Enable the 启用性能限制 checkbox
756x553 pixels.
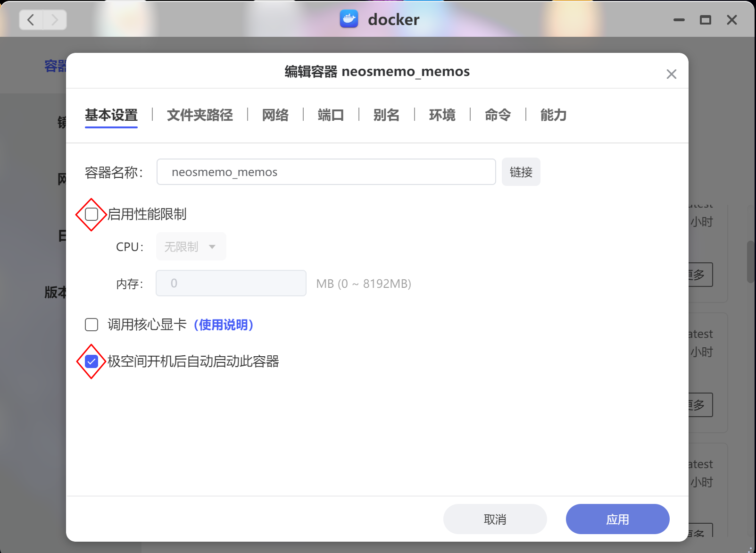point(91,214)
